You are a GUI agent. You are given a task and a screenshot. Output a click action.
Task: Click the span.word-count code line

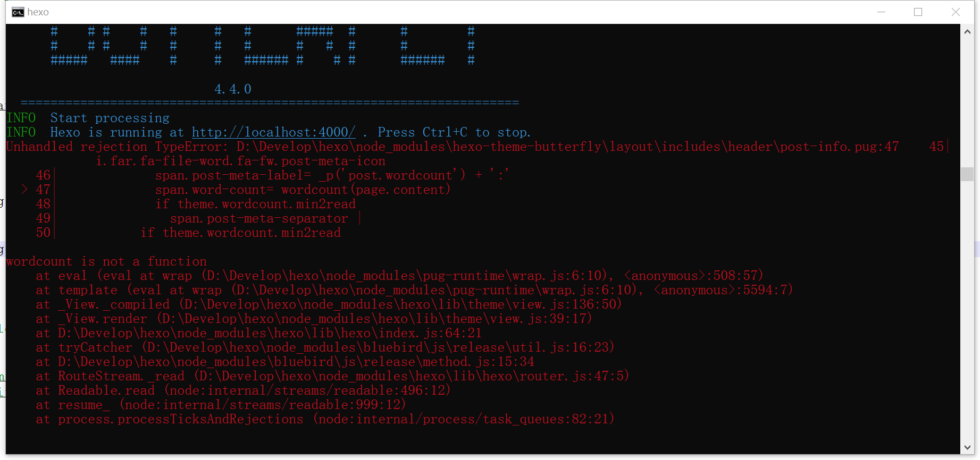pyautogui.click(x=303, y=190)
